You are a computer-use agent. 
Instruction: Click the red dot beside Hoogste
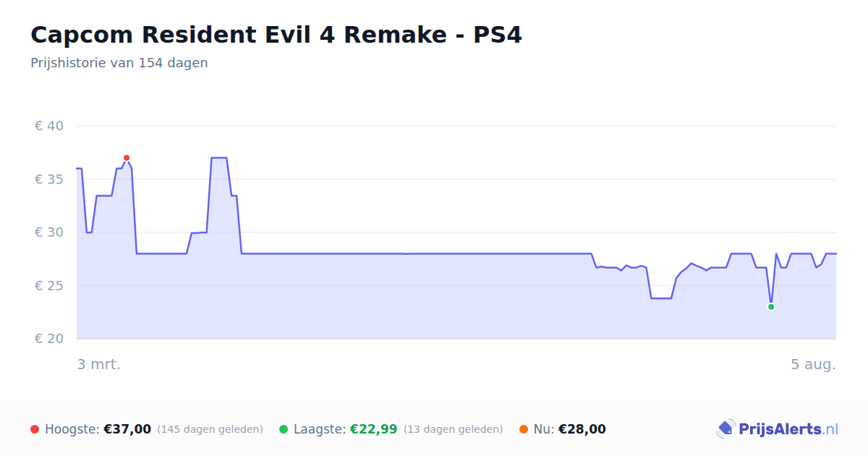[x=35, y=429]
